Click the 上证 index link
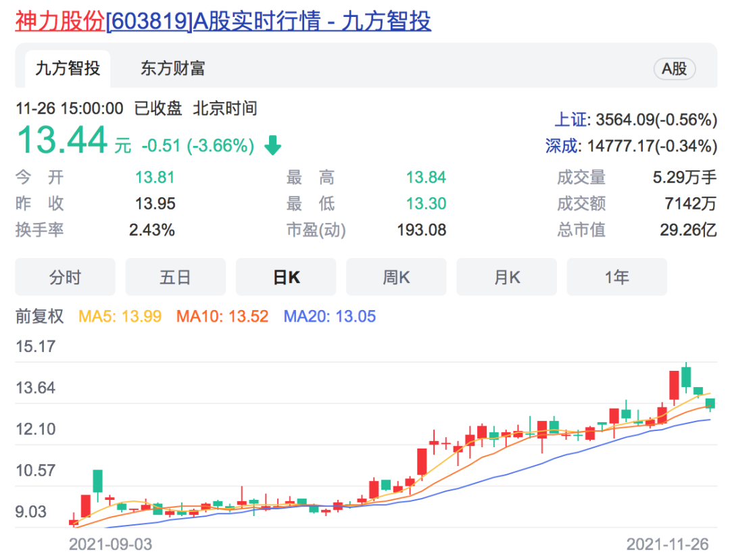 point(567,120)
